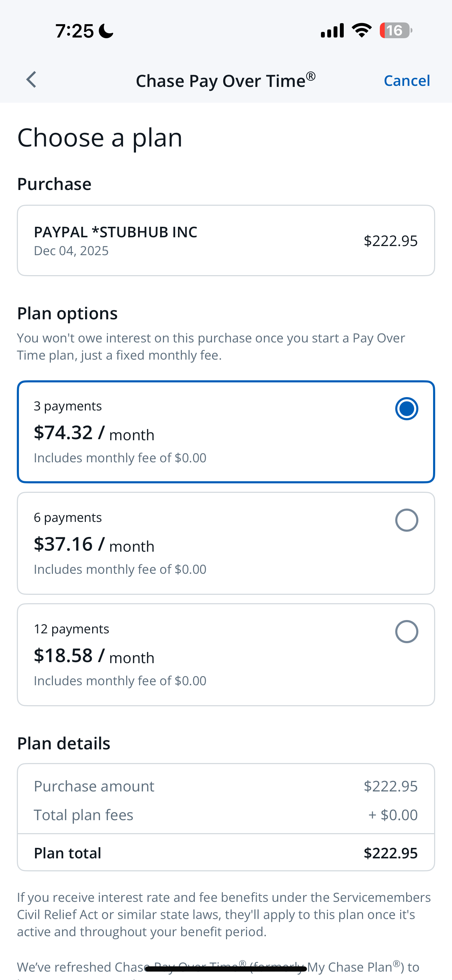The width and height of the screenshot is (452, 980).
Task: Select the 6 payments radio button
Action: pos(406,520)
